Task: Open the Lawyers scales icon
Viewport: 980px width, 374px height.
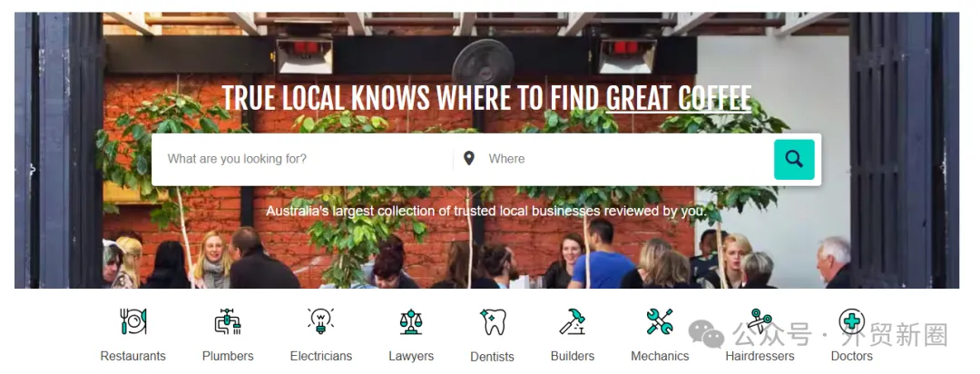Action: point(411,321)
